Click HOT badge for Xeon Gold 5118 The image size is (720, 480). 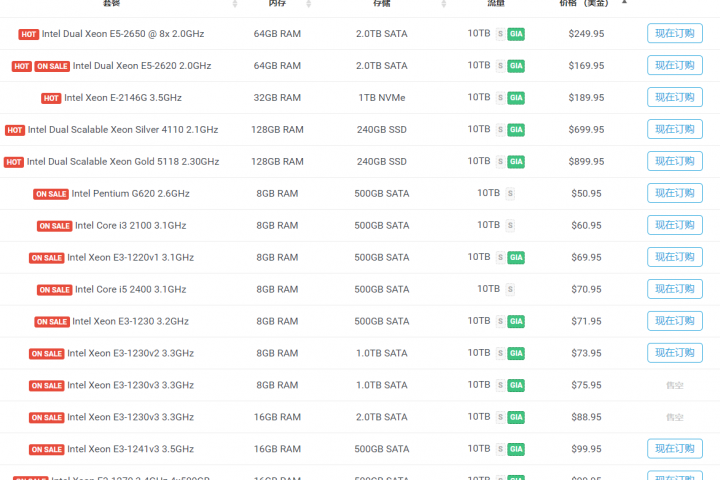[x=14, y=162]
